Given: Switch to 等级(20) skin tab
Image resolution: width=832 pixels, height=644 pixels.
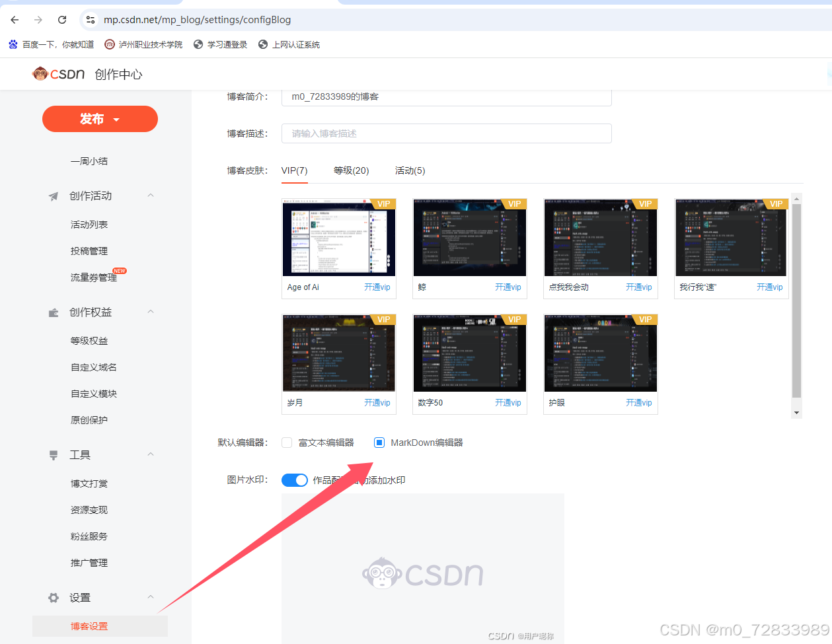Looking at the screenshot, I should (352, 170).
